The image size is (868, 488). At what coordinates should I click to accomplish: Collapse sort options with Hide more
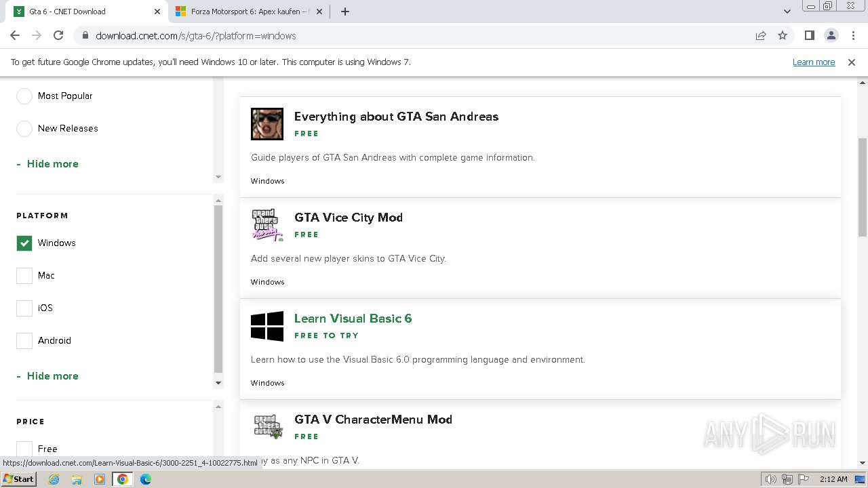[47, 164]
